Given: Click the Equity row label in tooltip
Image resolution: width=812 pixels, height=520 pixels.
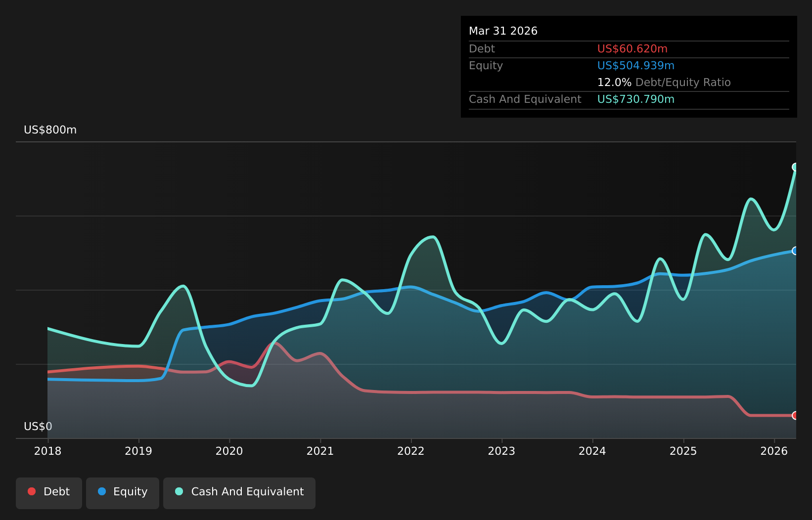Looking at the screenshot, I should 486,66.
